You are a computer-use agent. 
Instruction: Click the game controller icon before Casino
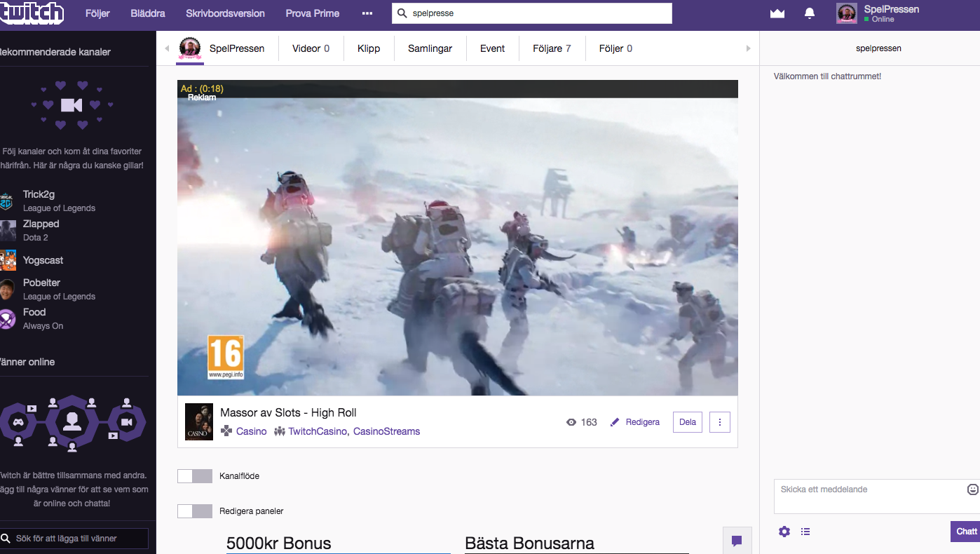(x=226, y=431)
